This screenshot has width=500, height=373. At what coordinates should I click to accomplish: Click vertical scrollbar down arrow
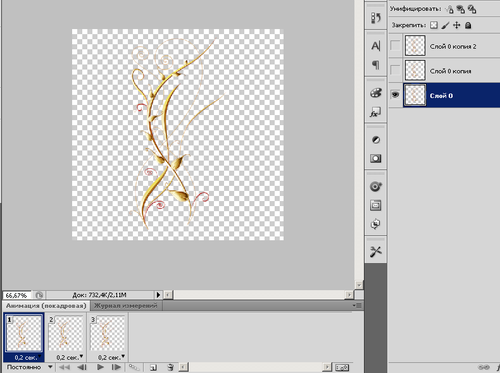pos(359,285)
